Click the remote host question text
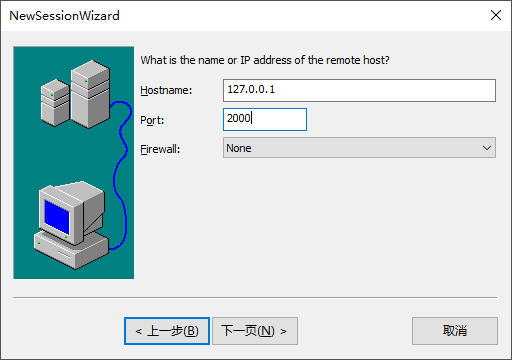Viewport: 512px width, 360px height. [265, 60]
